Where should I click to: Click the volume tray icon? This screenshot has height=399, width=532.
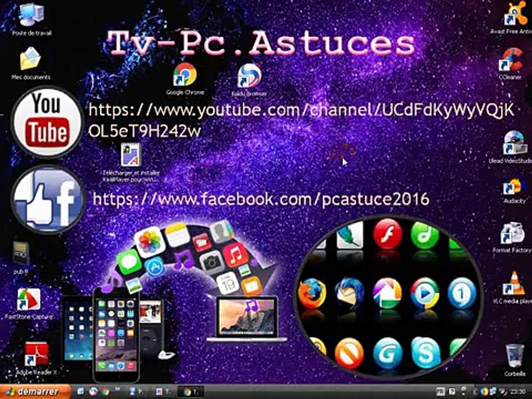504,392
